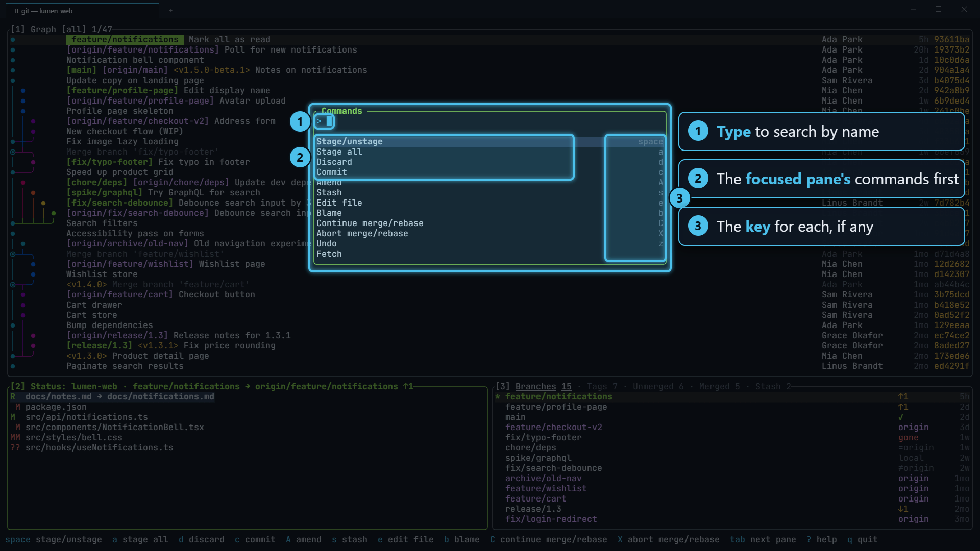This screenshot has width=980, height=551.
Task: Select the Stage/unstage command
Action: pos(490,142)
